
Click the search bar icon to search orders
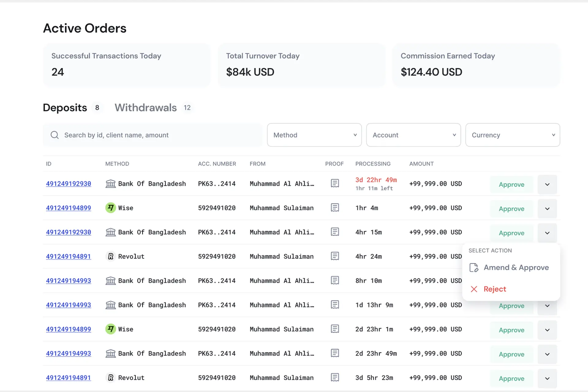(55, 135)
